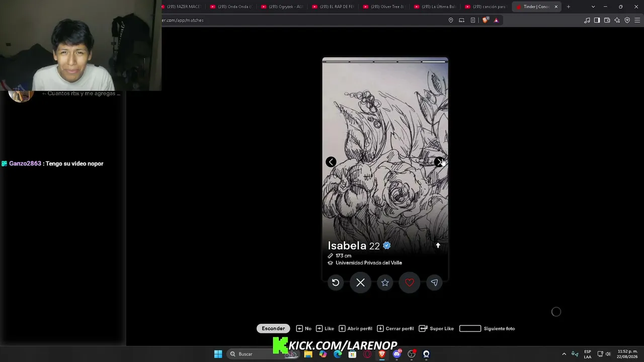Open File Explorer from the taskbar
The width and height of the screenshot is (644, 362).
[x=308, y=354]
